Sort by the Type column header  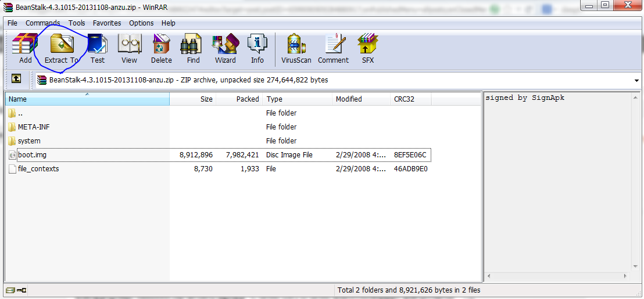[x=298, y=99]
